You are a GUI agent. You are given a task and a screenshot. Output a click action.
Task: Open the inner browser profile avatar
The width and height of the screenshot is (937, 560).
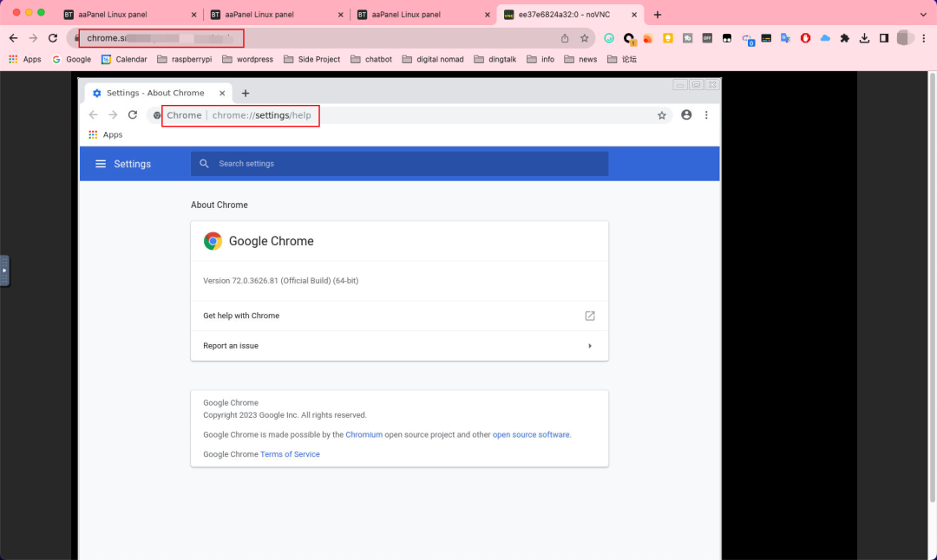coord(686,114)
